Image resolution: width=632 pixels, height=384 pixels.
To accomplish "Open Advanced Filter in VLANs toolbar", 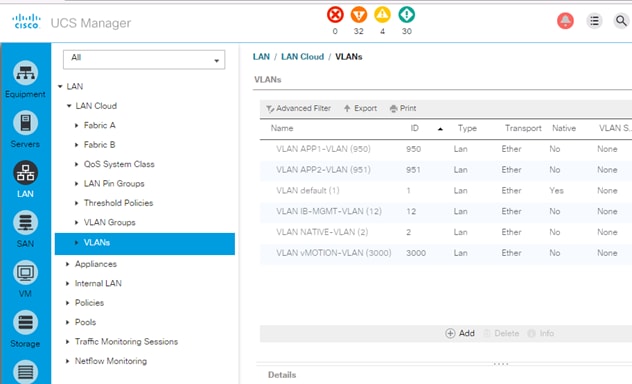I will coord(298,108).
